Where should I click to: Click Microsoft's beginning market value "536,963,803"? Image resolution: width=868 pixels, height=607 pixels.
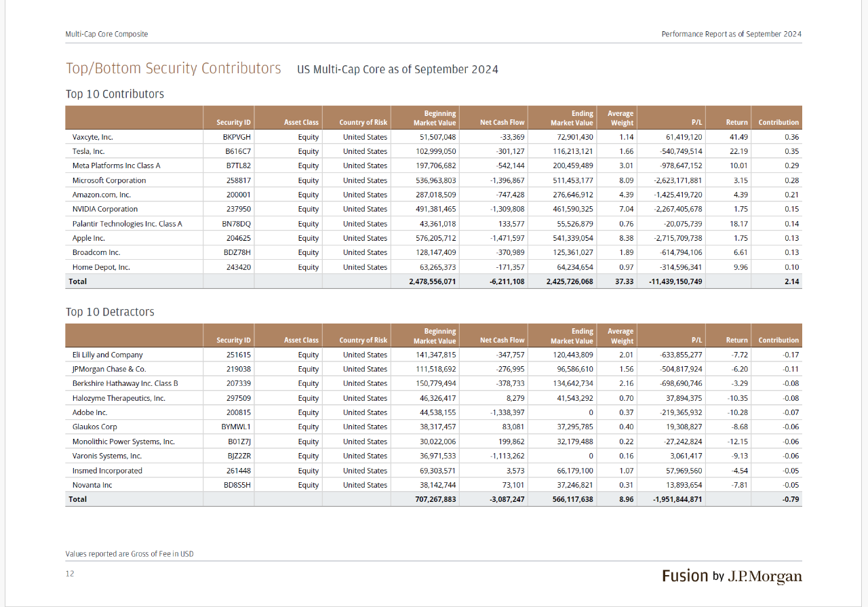point(435,180)
